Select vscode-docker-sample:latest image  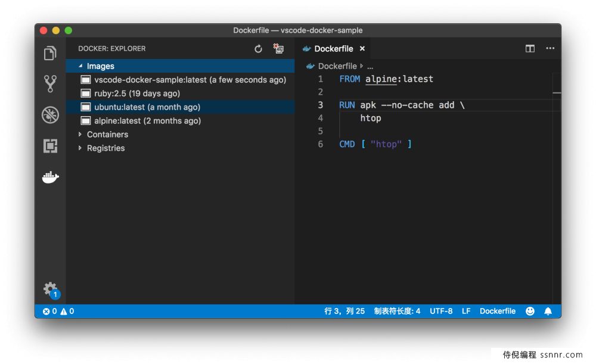[180, 80]
